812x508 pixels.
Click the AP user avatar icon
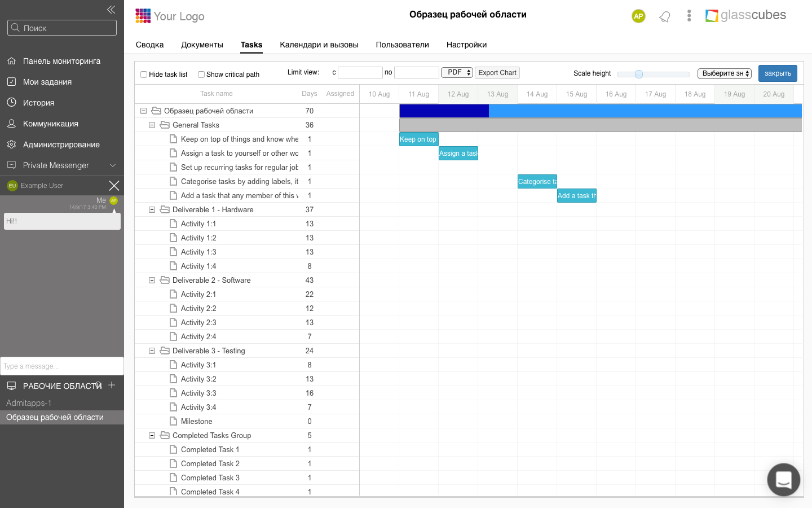638,16
